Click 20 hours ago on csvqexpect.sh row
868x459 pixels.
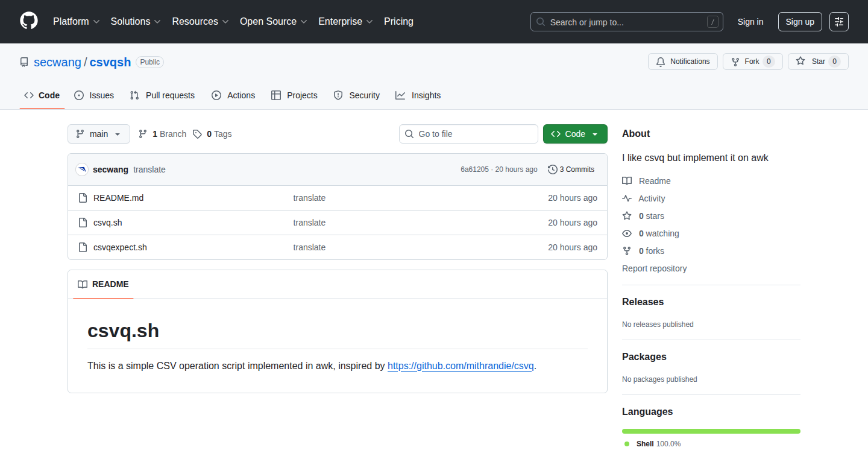573,247
